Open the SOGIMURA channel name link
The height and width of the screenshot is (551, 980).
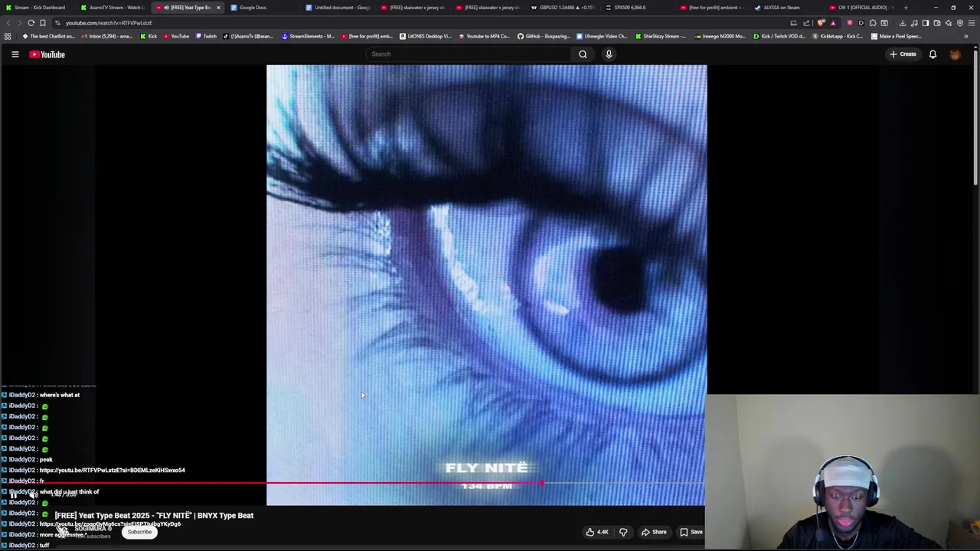[x=90, y=528]
